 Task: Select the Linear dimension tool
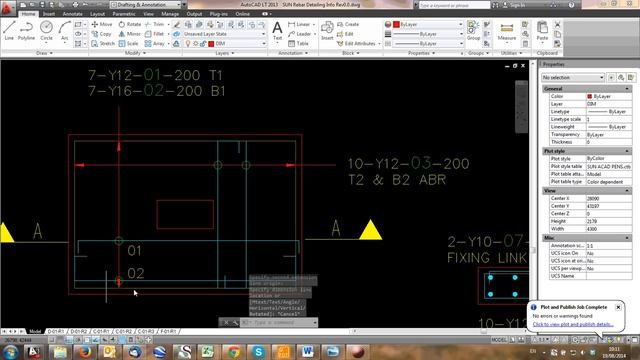(299, 24)
